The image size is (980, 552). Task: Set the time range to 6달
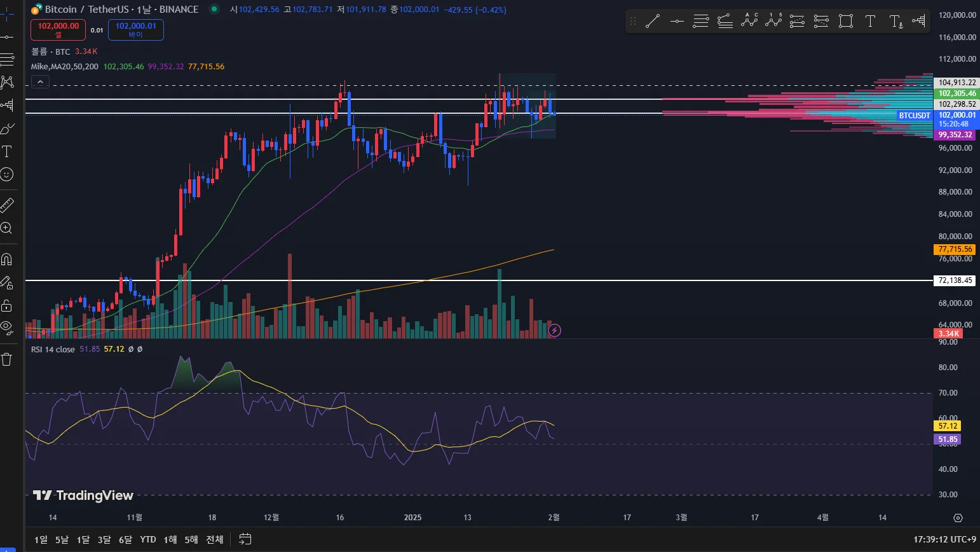click(126, 539)
